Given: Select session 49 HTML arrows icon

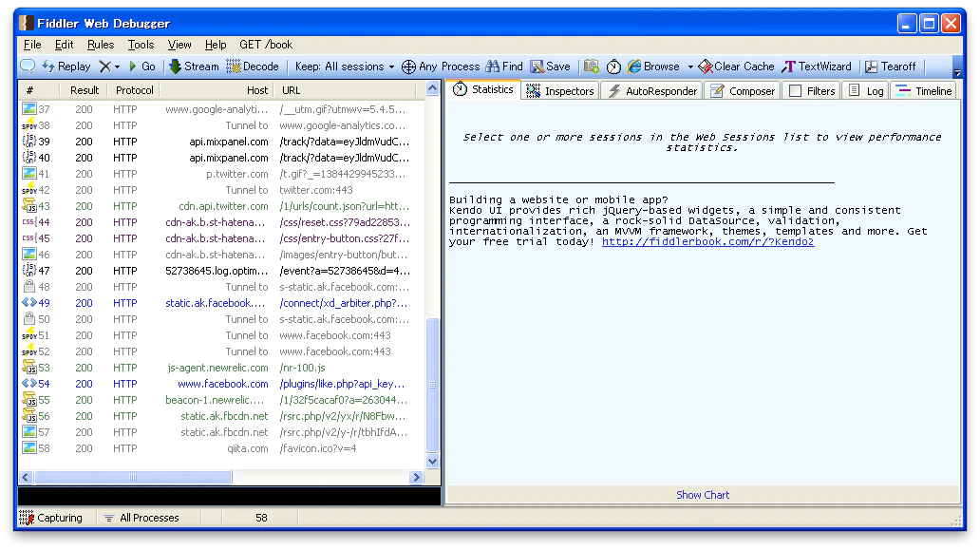Looking at the screenshot, I should point(28,302).
